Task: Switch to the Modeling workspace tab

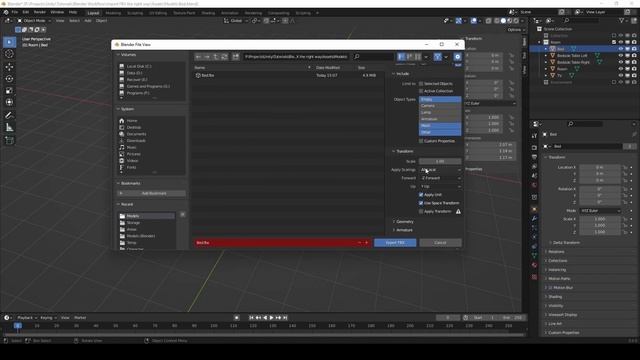Action: point(113,13)
